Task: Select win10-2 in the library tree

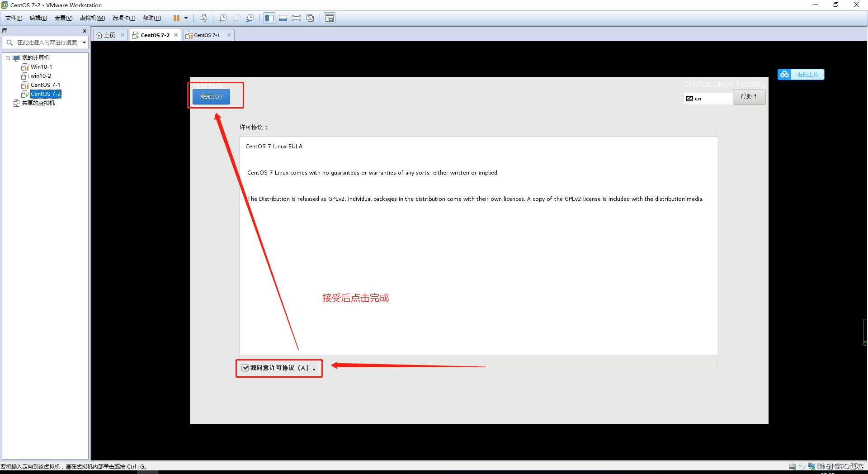Action: tap(41, 76)
